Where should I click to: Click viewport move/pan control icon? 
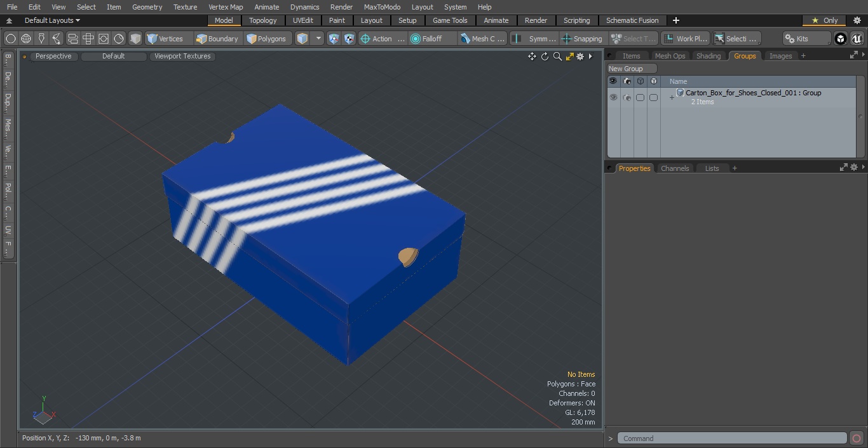click(x=532, y=57)
